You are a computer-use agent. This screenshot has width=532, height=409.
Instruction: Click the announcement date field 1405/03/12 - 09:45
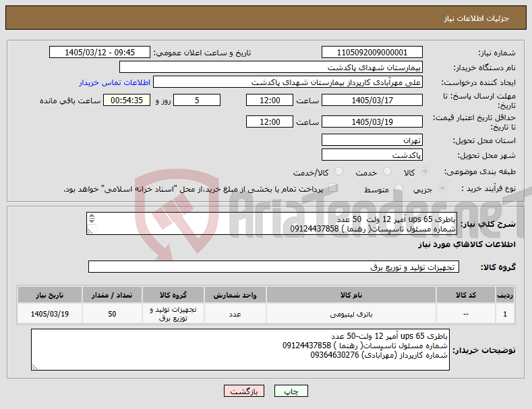pos(100,53)
